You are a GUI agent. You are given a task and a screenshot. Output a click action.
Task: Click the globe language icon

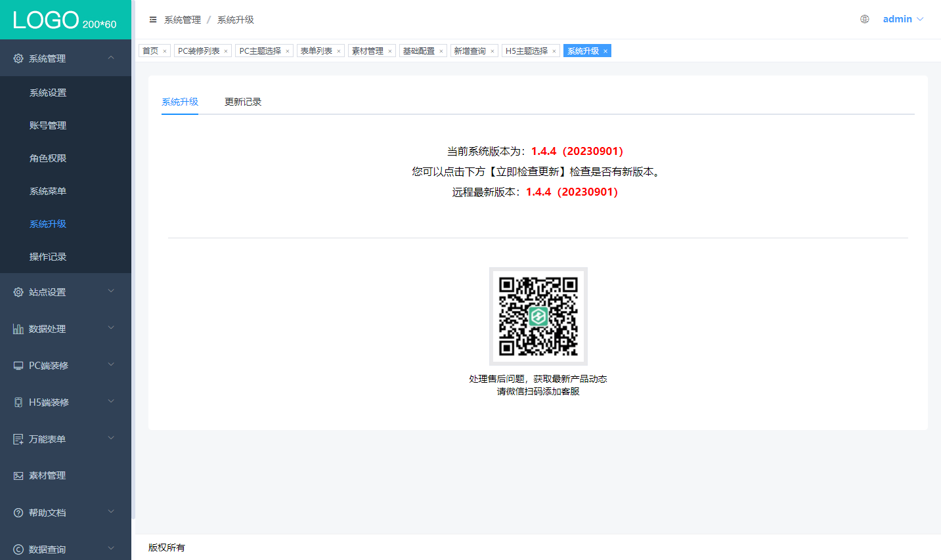(865, 19)
